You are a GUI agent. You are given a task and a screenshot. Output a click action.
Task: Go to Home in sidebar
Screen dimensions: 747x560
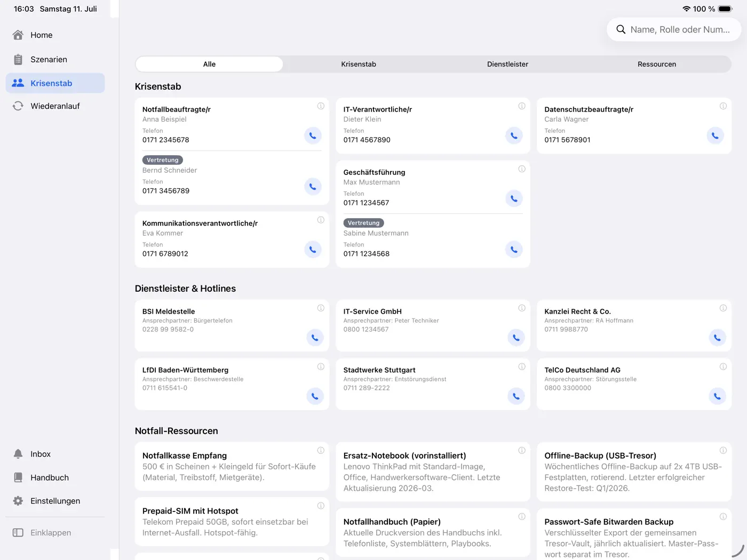click(55, 35)
